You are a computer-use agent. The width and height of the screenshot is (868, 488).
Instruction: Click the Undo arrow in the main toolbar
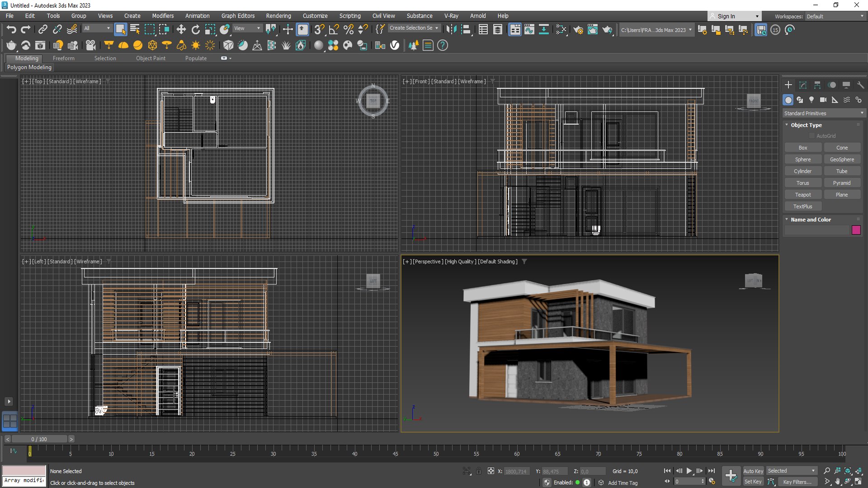[x=11, y=30]
